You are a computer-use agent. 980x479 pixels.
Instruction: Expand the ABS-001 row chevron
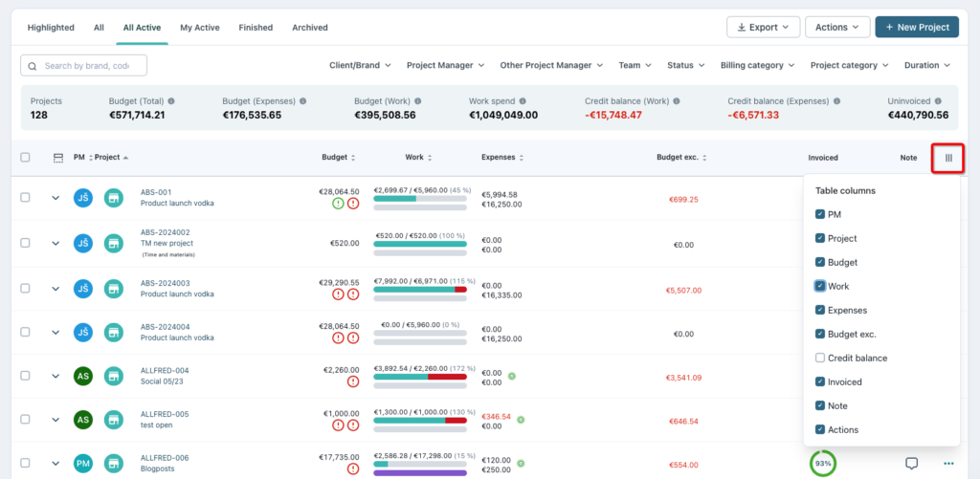(x=56, y=198)
